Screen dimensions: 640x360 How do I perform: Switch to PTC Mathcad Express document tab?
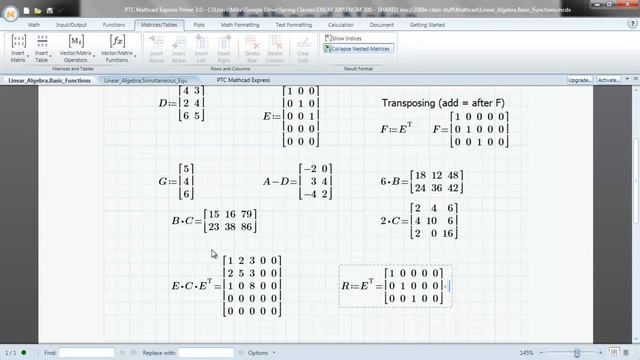pyautogui.click(x=243, y=80)
